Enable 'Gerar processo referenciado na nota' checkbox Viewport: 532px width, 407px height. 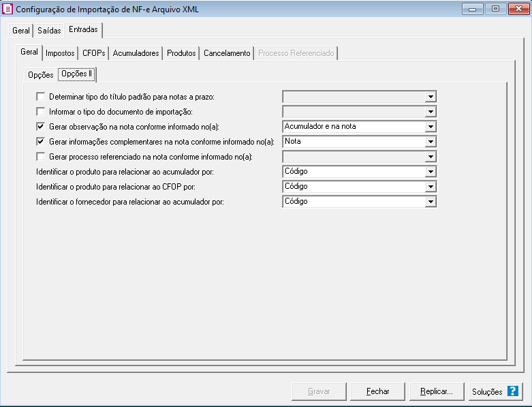click(41, 157)
